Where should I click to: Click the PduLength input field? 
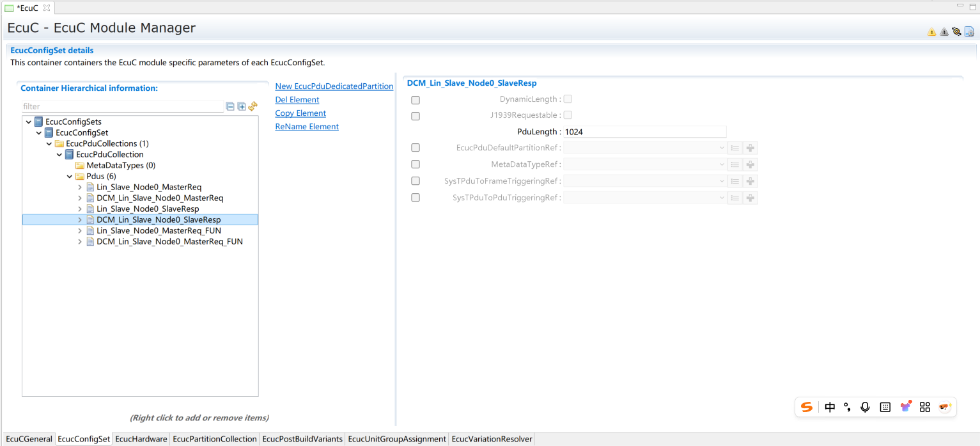coord(644,132)
